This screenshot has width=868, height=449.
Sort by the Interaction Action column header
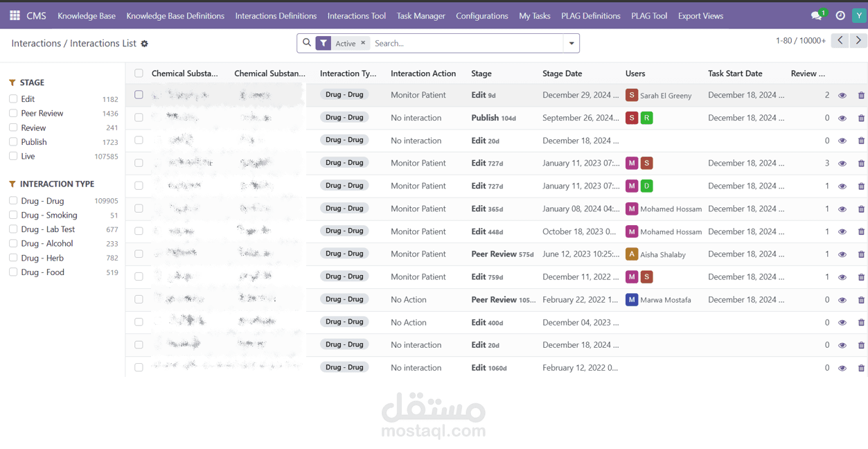[423, 73]
